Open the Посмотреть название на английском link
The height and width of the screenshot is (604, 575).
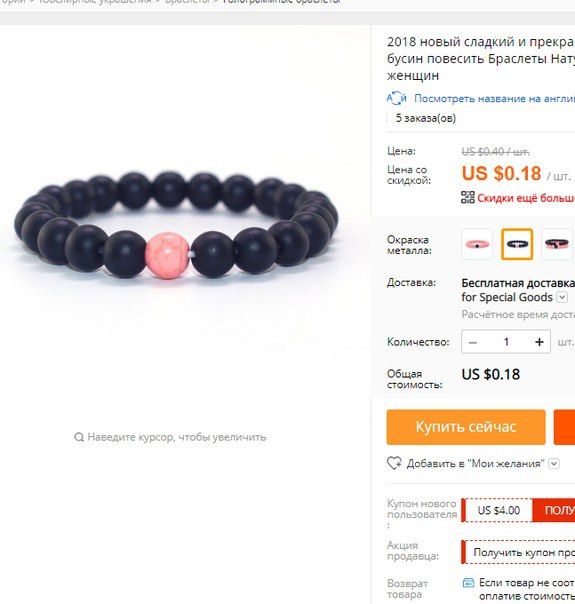pyautogui.click(x=495, y=99)
